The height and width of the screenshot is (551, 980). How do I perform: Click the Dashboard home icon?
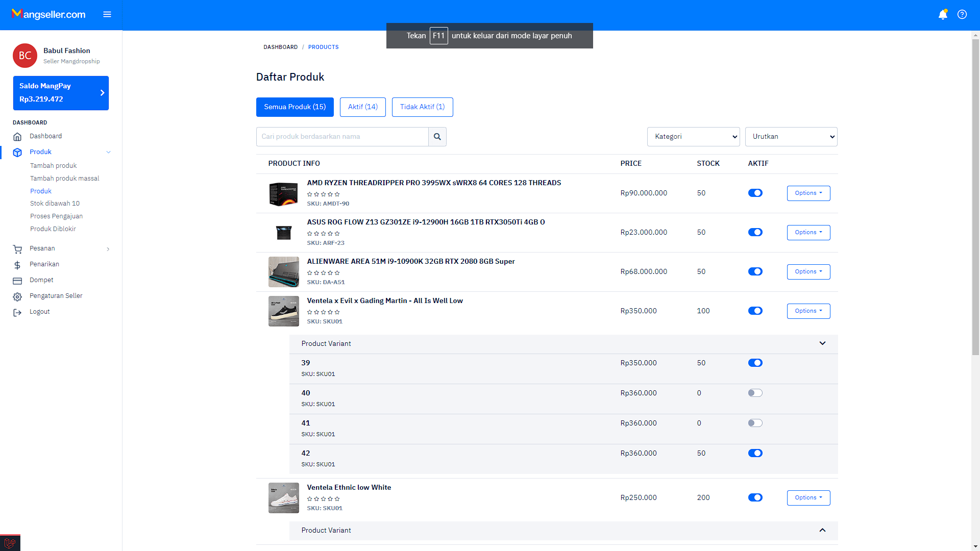coord(17,136)
